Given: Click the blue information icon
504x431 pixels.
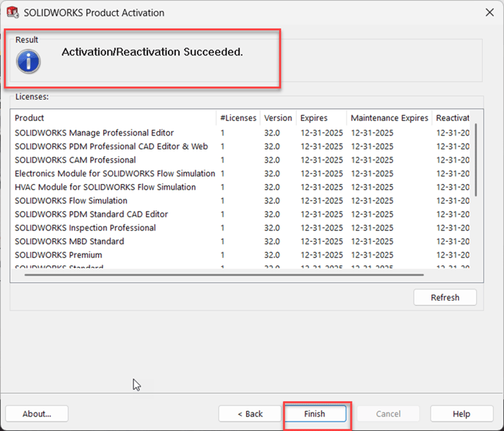Looking at the screenshot, I should 29,62.
